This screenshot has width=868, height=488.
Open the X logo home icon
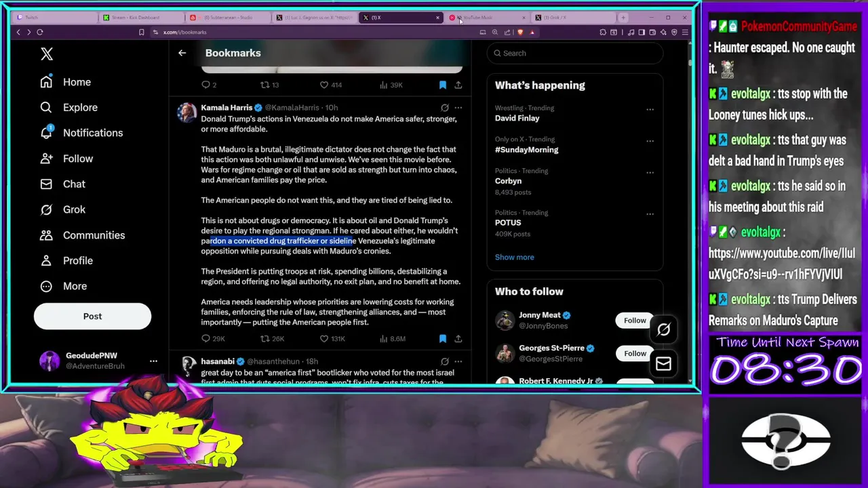[47, 54]
